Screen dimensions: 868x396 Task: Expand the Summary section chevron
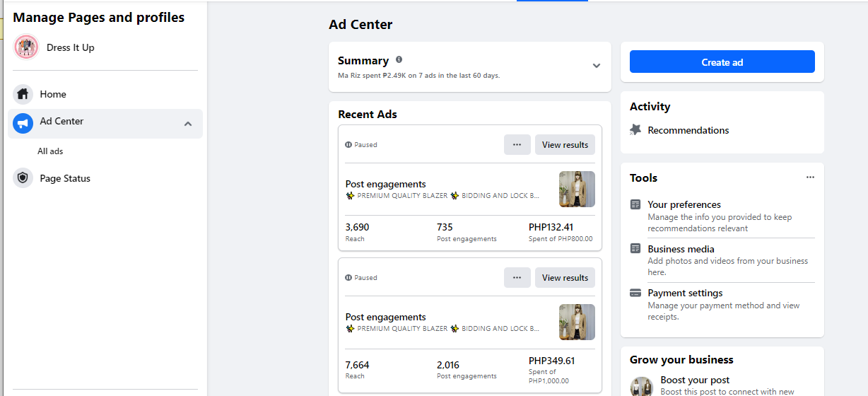(x=596, y=66)
